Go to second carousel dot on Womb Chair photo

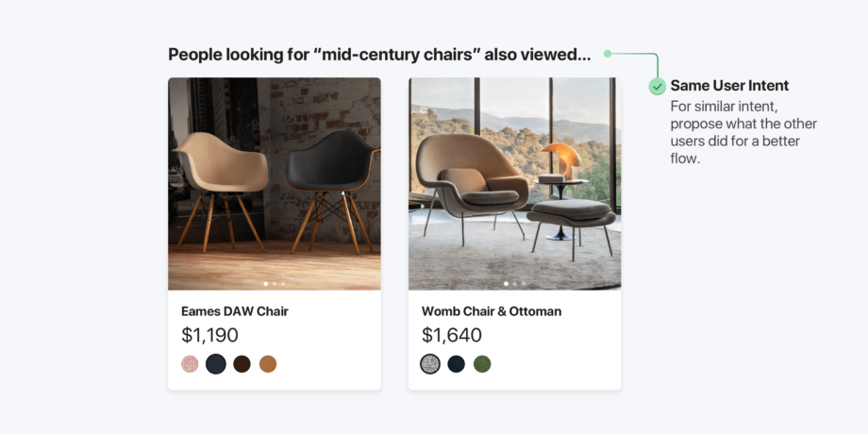(515, 283)
